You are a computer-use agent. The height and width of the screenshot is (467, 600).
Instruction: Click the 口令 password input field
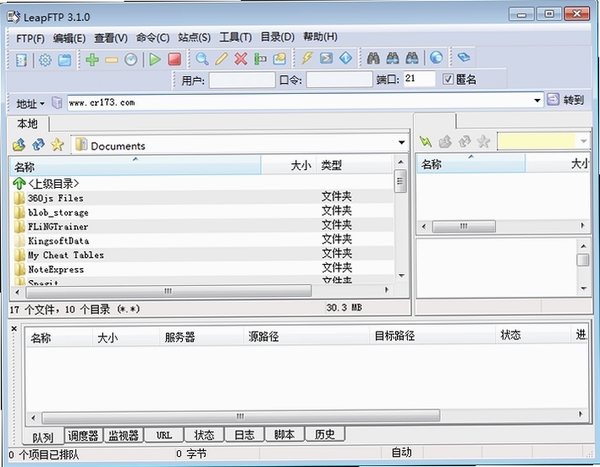click(x=339, y=80)
